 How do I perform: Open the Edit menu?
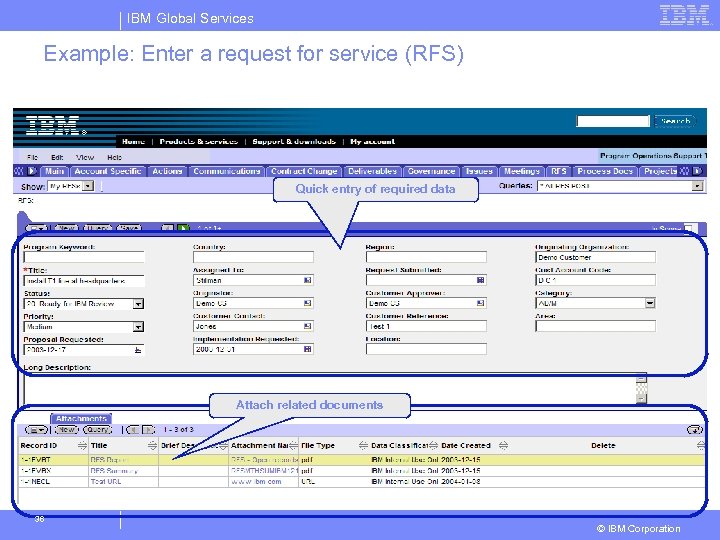57,157
